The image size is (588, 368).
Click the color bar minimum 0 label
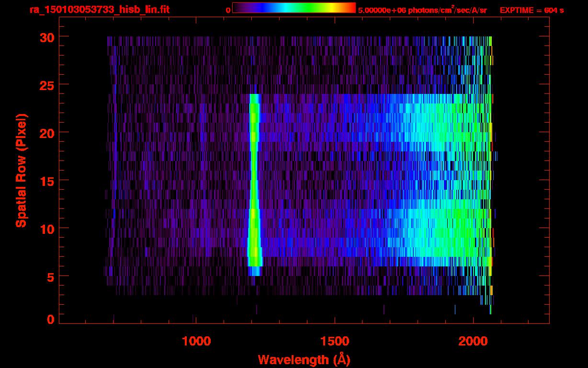point(228,10)
